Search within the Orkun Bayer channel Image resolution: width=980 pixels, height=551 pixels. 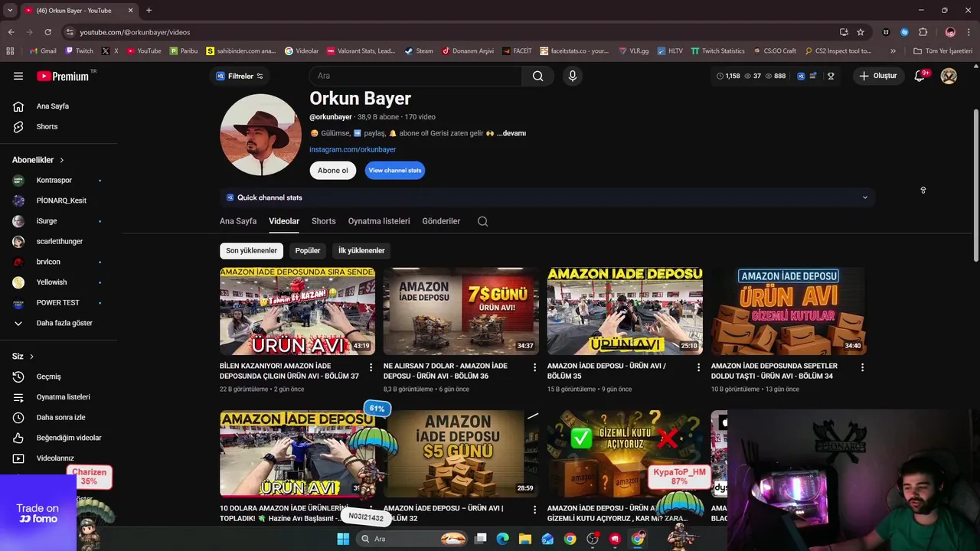point(482,221)
